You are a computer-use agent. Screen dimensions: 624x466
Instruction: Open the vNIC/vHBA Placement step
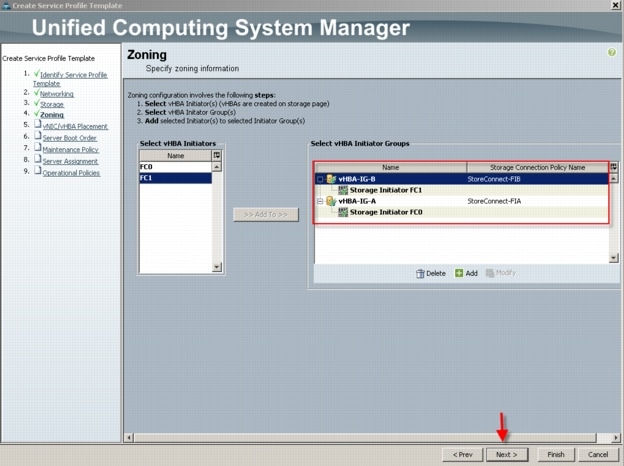[x=75, y=126]
